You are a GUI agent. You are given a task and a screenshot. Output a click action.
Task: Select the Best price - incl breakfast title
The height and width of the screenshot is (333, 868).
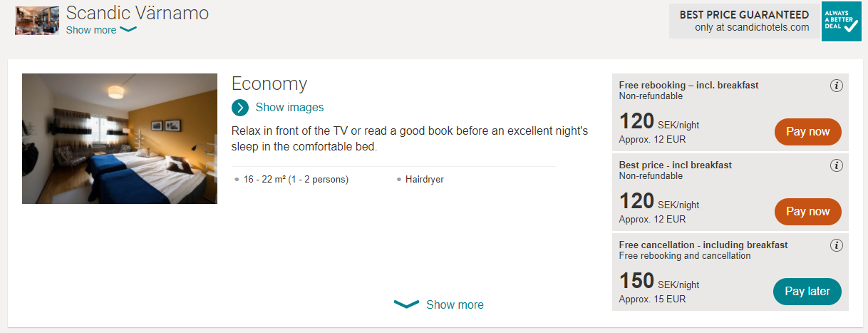click(x=676, y=165)
